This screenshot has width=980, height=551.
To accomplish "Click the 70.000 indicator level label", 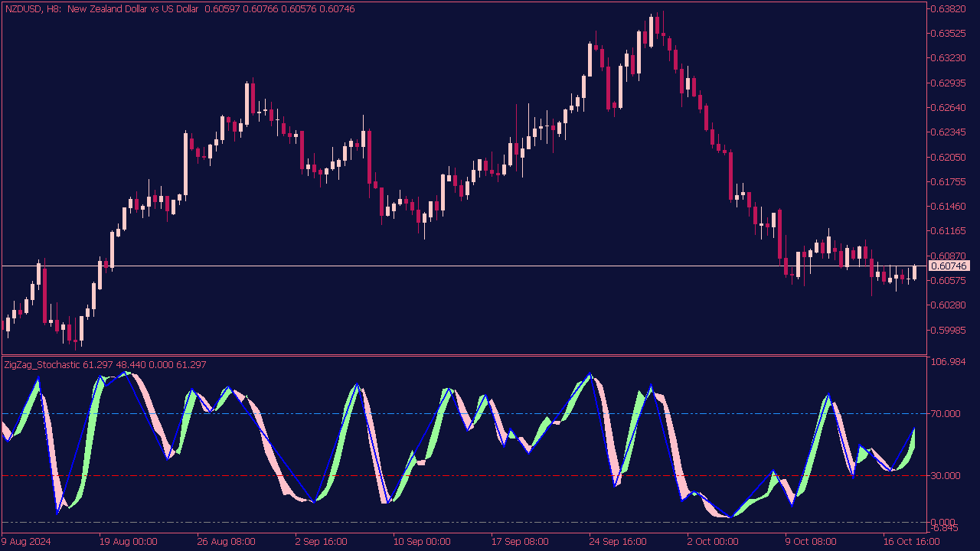I will (x=945, y=414).
